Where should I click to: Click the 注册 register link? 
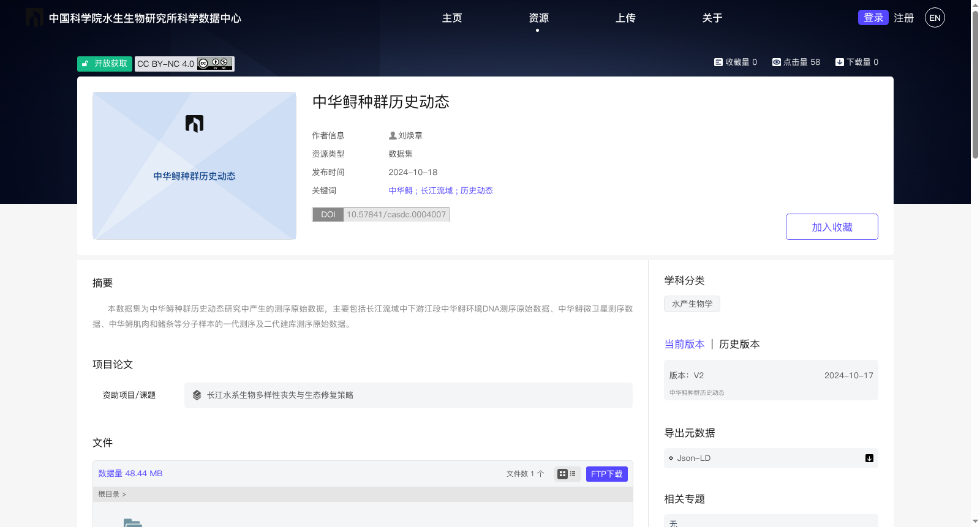tap(903, 18)
